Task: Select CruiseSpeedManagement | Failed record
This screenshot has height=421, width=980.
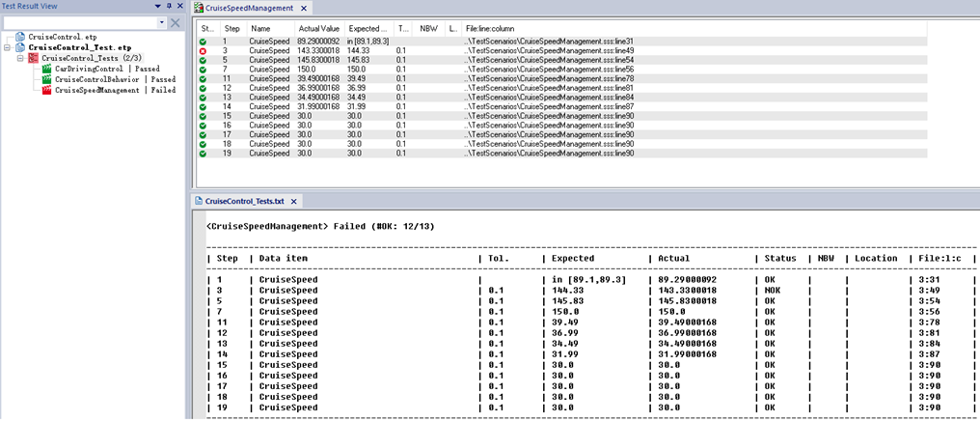Action: click(x=115, y=90)
